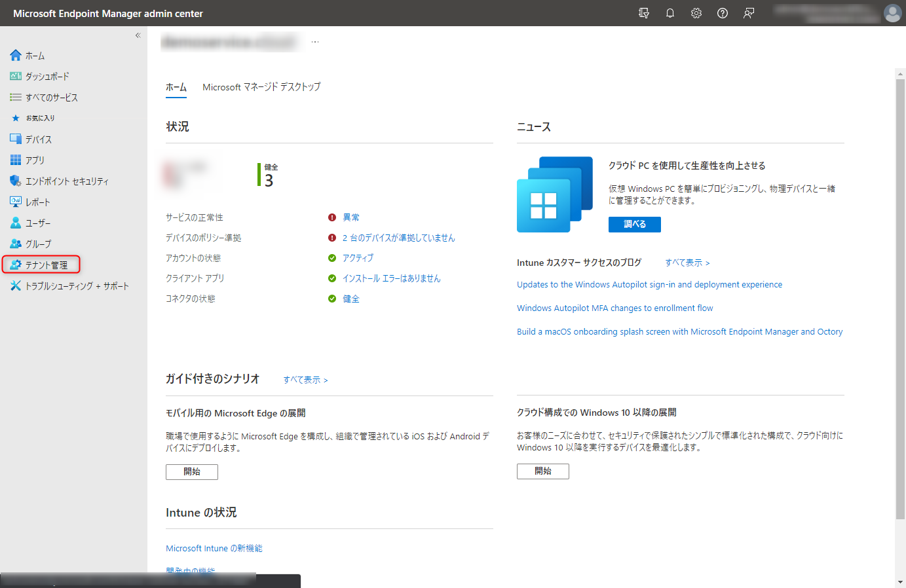Select the ホーム tab

[175, 86]
